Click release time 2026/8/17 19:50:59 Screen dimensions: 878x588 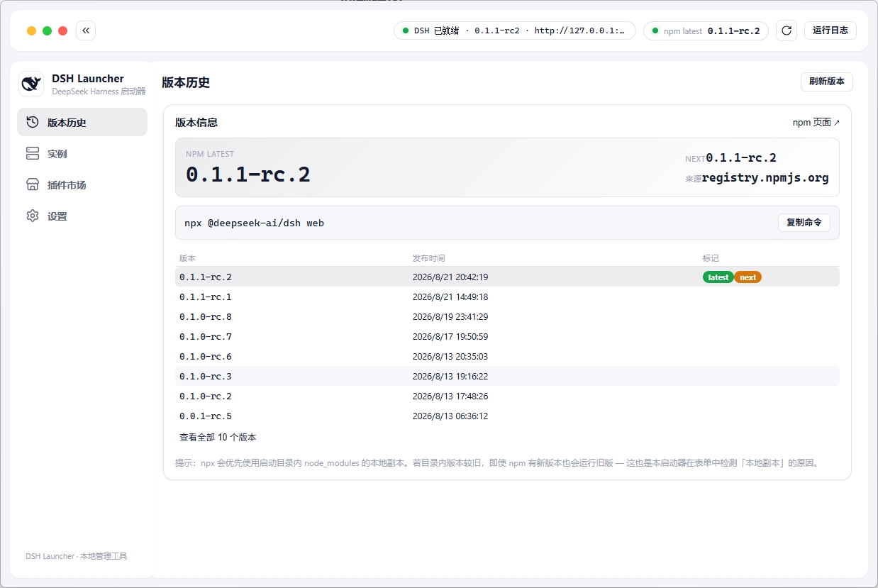450,337
